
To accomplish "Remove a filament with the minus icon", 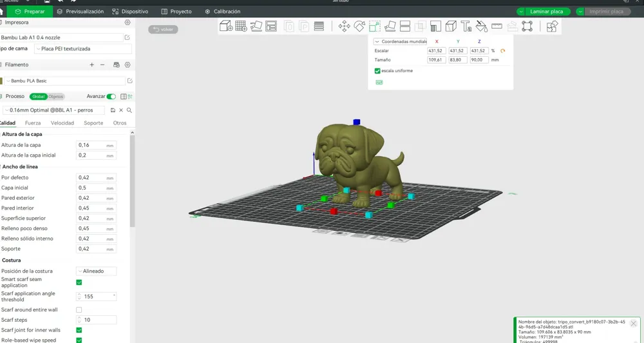I will (102, 64).
